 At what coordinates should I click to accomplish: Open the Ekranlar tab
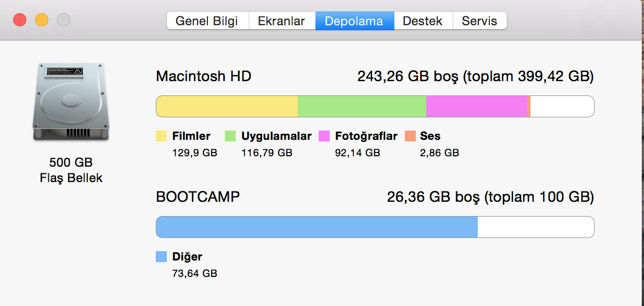[282, 21]
